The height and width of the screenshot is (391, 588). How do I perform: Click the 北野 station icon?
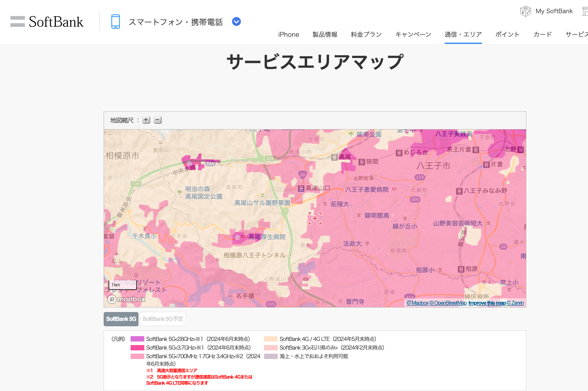click(x=521, y=150)
